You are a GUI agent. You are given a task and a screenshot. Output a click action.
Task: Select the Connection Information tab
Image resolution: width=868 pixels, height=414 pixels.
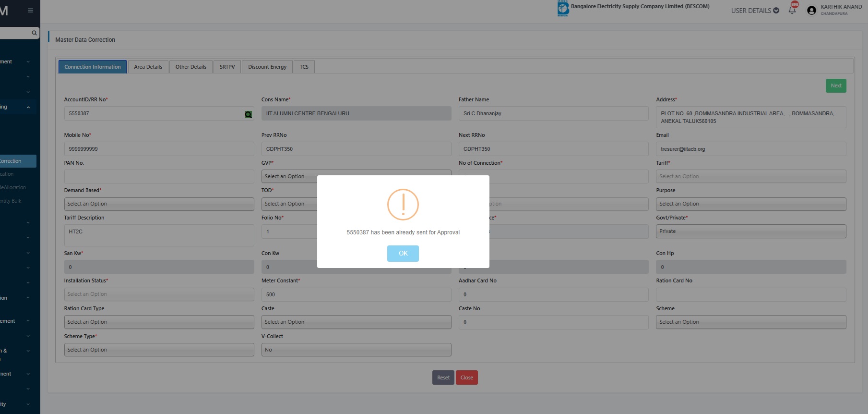[x=93, y=67]
